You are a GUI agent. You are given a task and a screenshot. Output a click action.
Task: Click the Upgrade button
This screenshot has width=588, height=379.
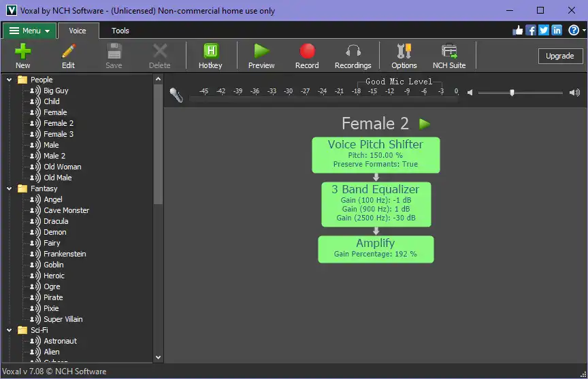[x=560, y=56]
